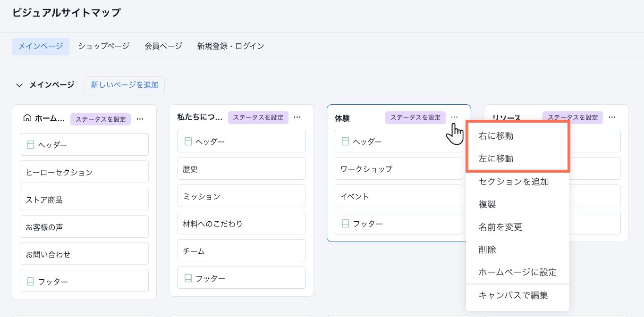The image size is (644, 317).
Task: Choose 複製 to duplicate the 体験 page
Action: pyautogui.click(x=487, y=204)
